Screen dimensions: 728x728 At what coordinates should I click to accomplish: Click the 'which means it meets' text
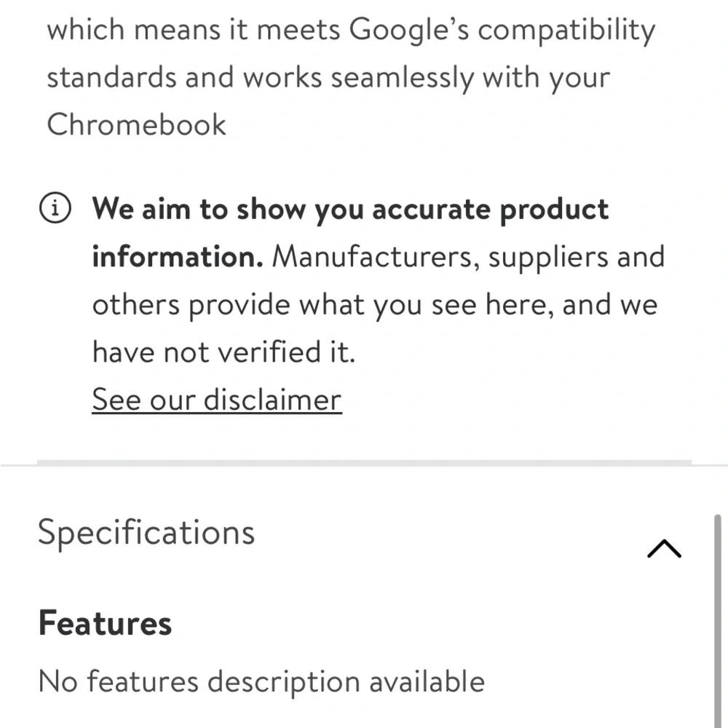click(194, 30)
